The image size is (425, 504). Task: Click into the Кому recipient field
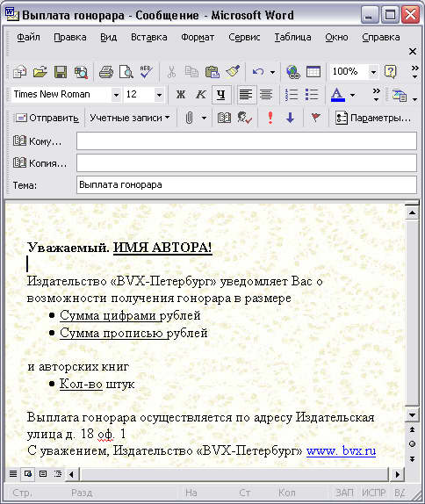pos(247,141)
